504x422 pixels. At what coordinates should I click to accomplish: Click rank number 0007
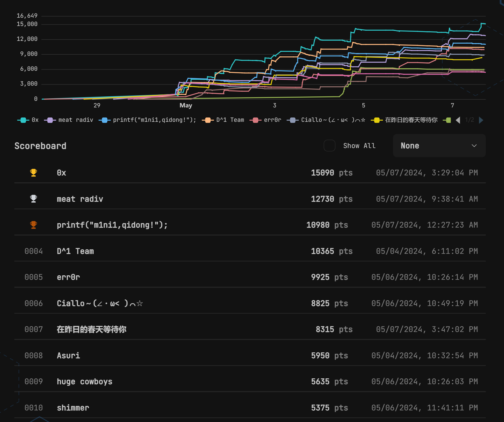(x=34, y=329)
